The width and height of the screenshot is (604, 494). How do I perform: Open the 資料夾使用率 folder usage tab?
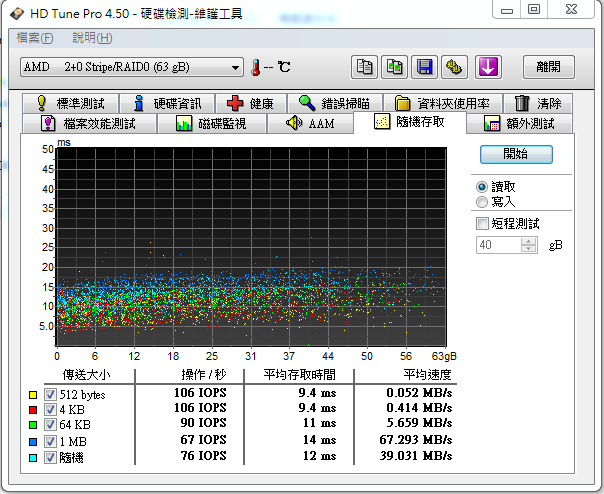443,103
